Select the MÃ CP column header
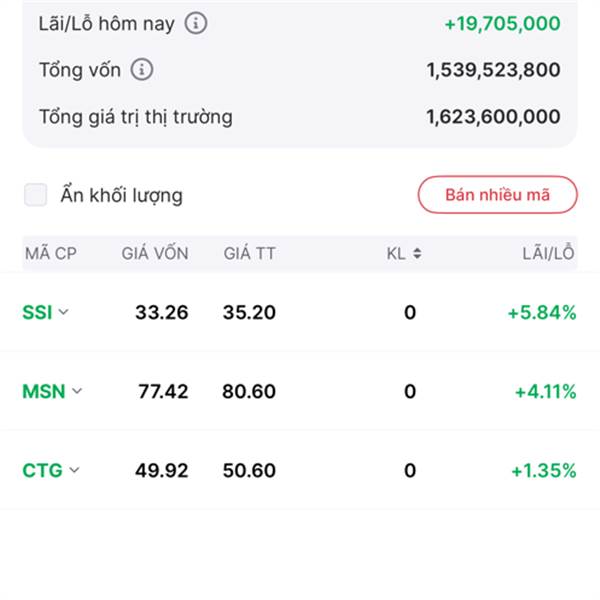This screenshot has width=600, height=600. pos(51,254)
